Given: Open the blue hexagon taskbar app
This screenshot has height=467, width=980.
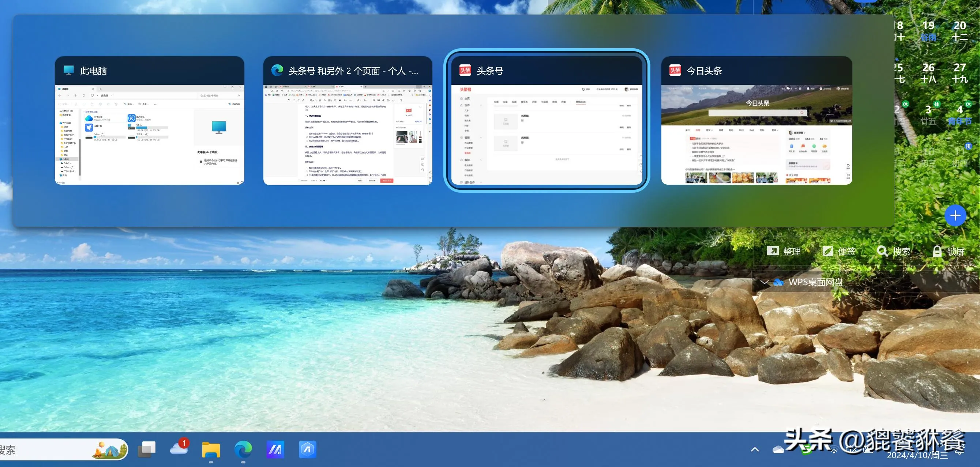Looking at the screenshot, I should point(307,449).
